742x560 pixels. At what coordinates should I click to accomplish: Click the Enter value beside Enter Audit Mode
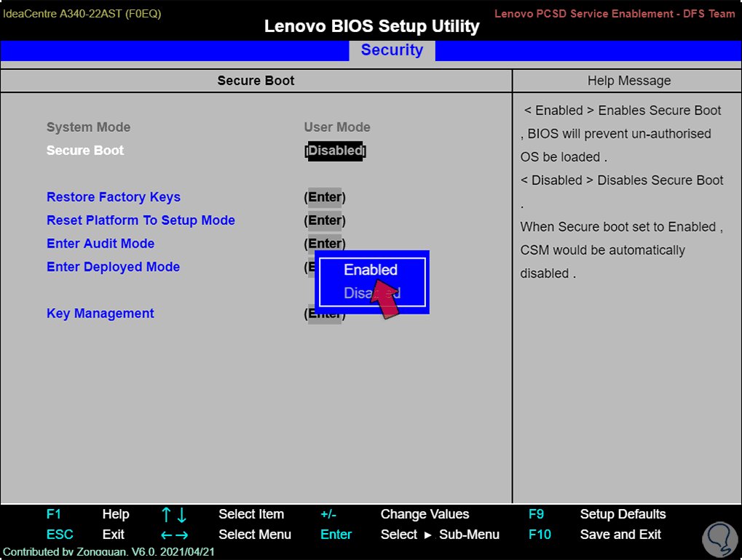[325, 243]
